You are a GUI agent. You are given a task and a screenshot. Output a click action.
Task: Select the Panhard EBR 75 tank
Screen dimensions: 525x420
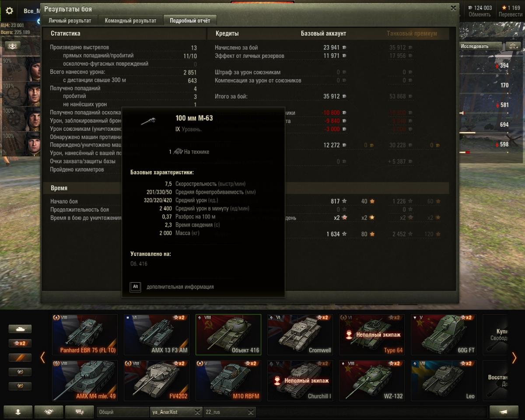tap(85, 335)
